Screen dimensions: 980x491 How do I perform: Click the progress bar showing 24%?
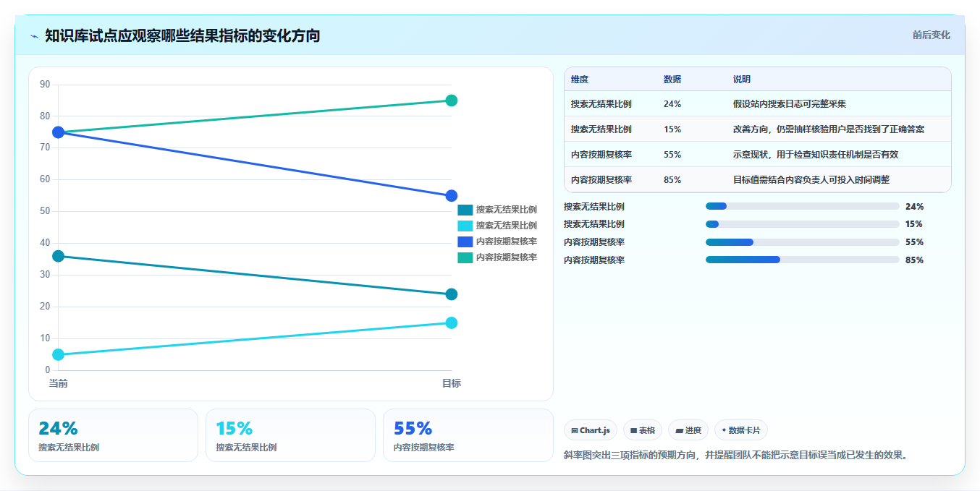[x=802, y=206]
